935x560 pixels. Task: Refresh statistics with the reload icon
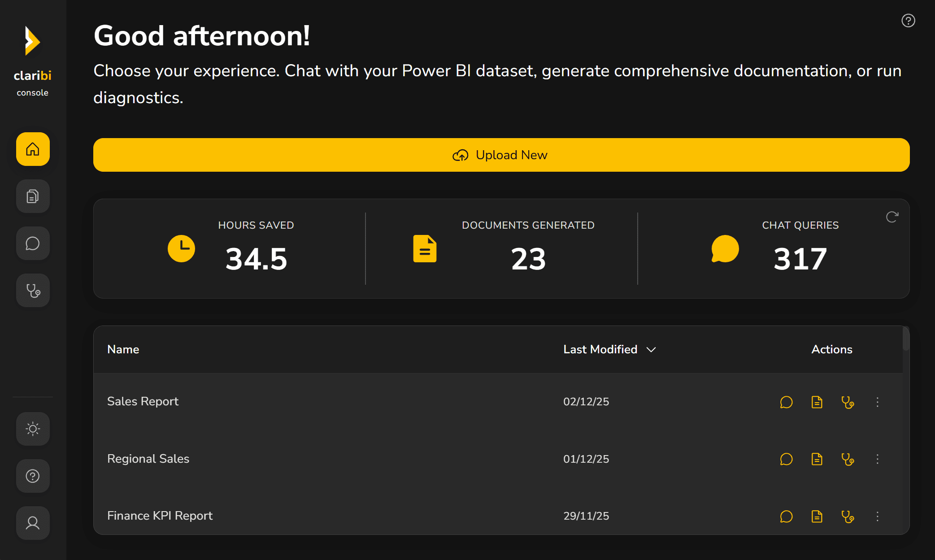(x=892, y=217)
